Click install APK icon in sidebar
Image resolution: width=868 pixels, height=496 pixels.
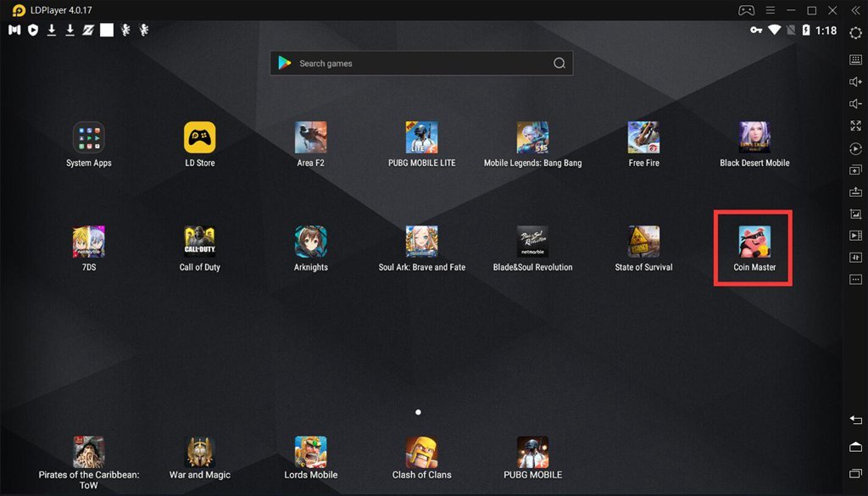[x=855, y=192]
